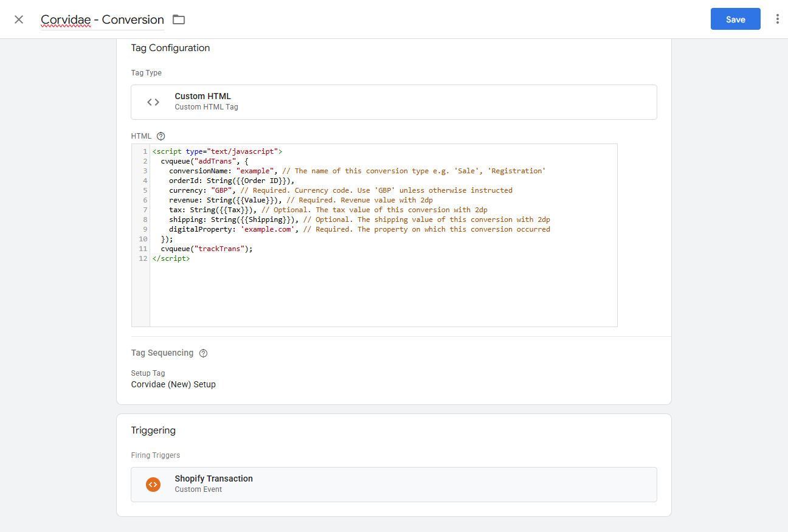
Task: Click the cvqueue("trackTrans") code line
Action: [206, 249]
